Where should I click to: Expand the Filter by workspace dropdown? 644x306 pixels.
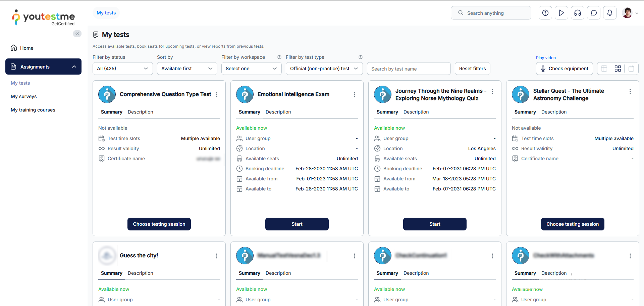pyautogui.click(x=251, y=69)
